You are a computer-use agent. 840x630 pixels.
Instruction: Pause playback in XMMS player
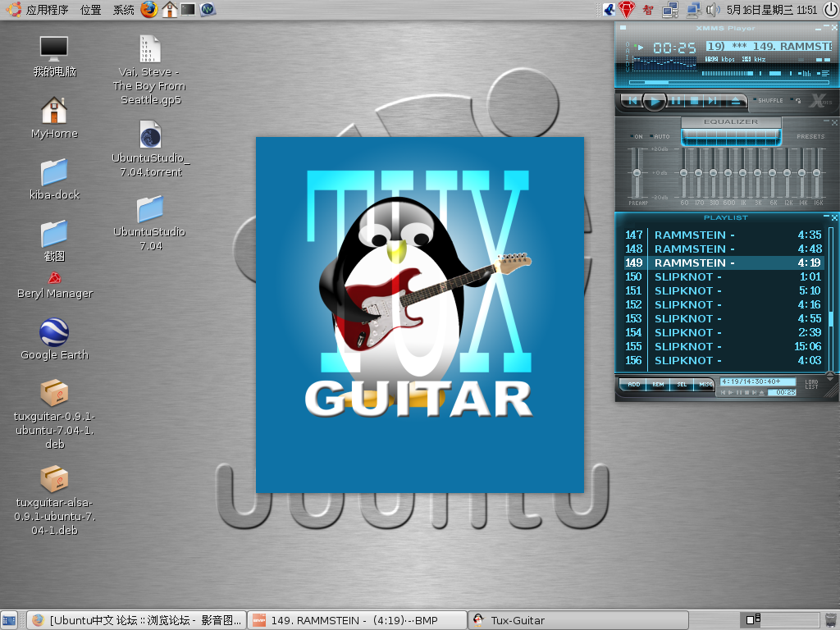(x=676, y=101)
